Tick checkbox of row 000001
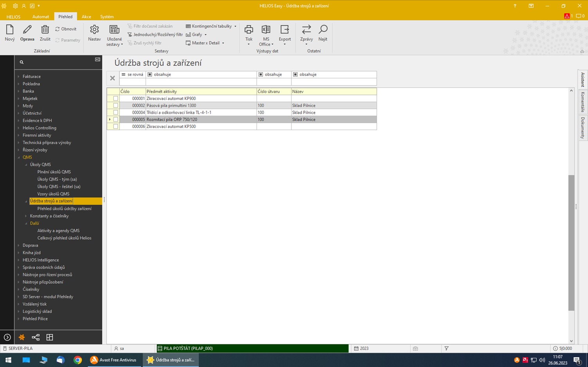This screenshot has width=588, height=367. coord(115,98)
